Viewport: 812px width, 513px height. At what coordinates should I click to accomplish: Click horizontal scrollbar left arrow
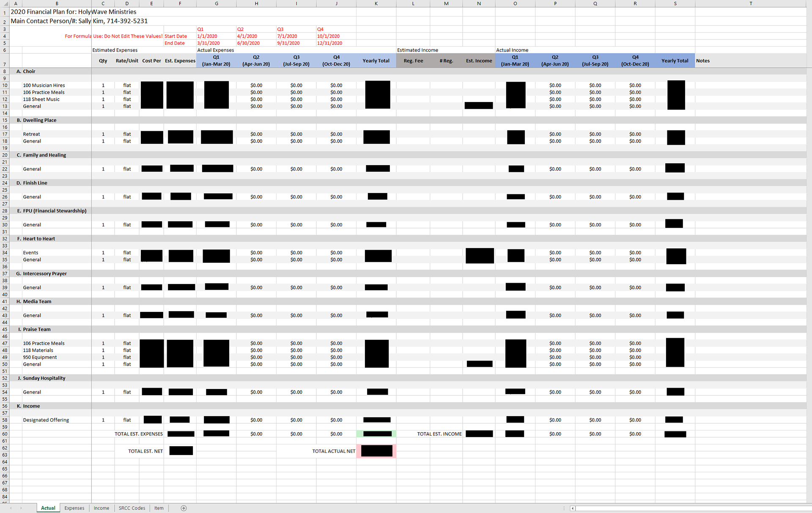(573, 508)
